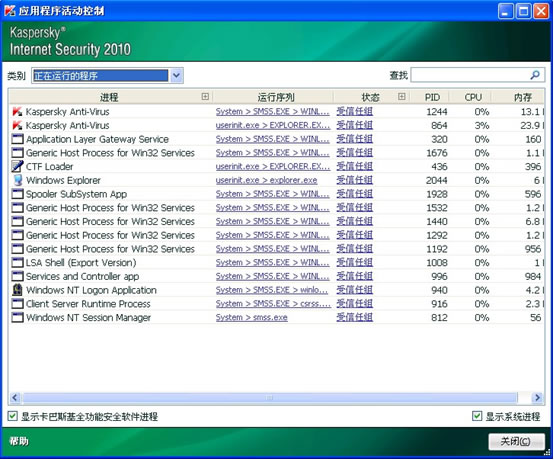
Task: Click the magnifier search icon
Action: click(x=535, y=75)
